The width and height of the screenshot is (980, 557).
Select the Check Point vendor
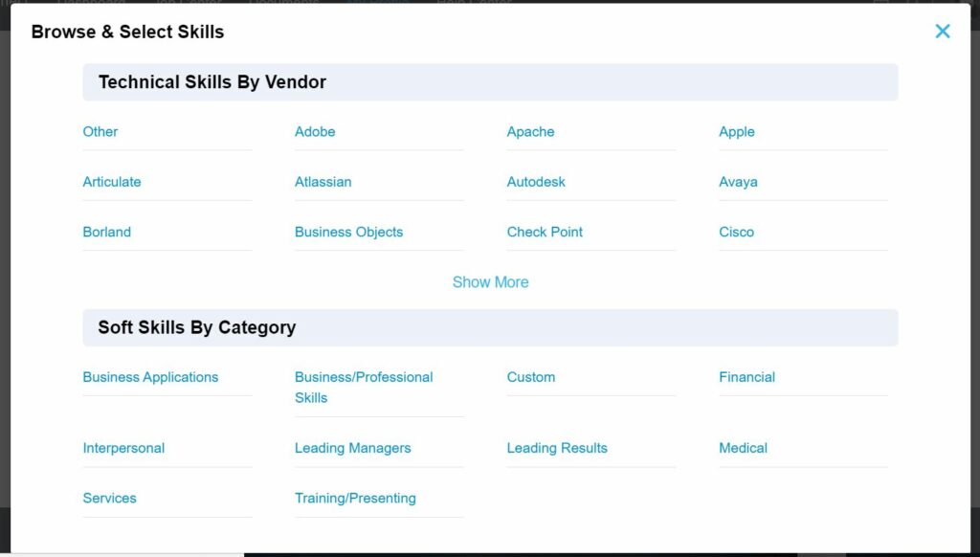tap(545, 232)
